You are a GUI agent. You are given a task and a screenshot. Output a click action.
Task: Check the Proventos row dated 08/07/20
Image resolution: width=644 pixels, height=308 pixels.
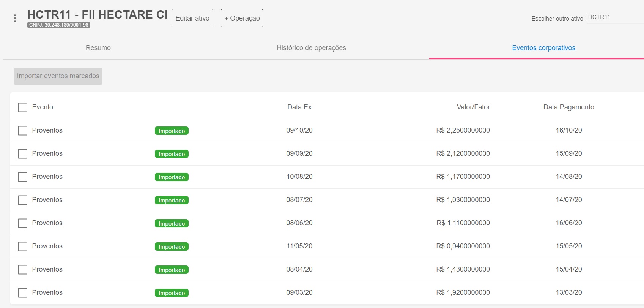click(x=22, y=200)
